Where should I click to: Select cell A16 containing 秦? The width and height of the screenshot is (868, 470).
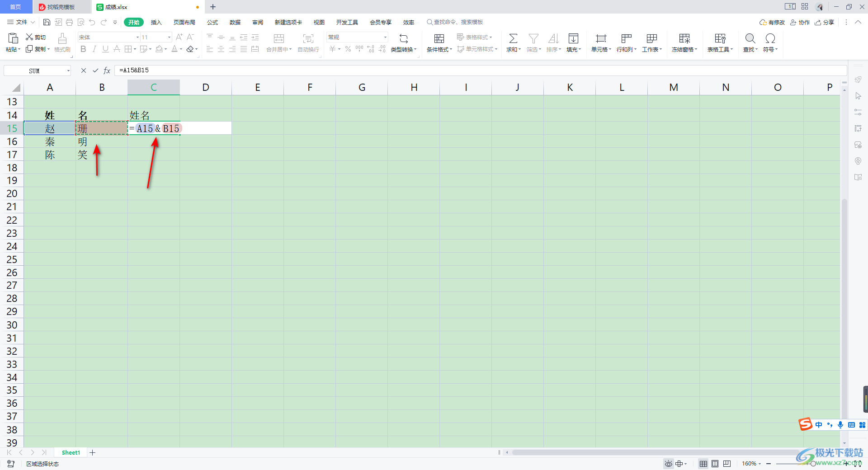(50, 141)
